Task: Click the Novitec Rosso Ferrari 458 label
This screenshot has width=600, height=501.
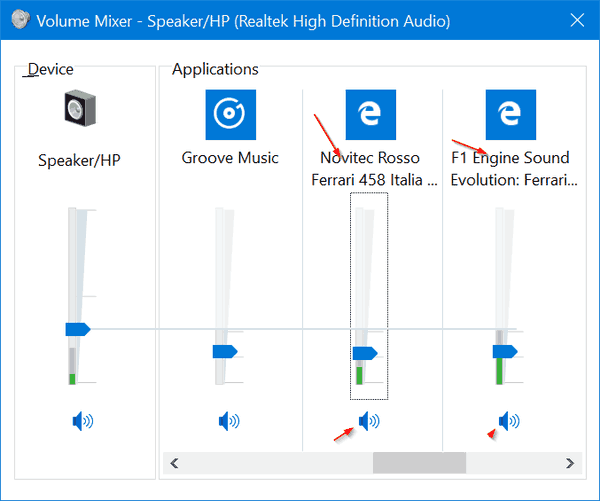Action: [370, 169]
